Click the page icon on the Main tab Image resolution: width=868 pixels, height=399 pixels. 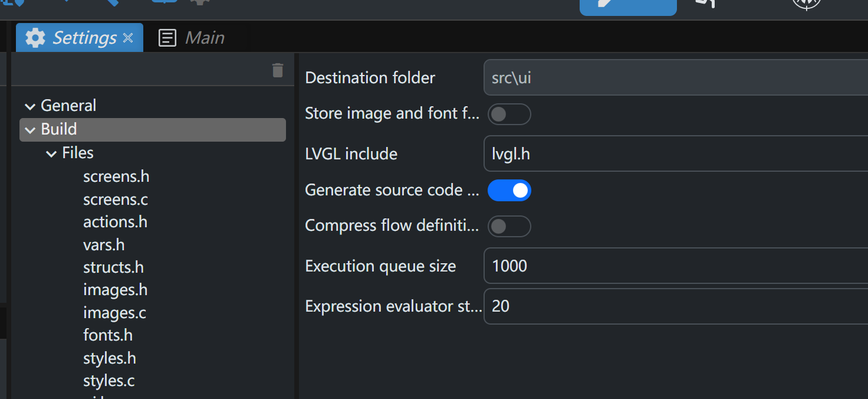coord(167,38)
